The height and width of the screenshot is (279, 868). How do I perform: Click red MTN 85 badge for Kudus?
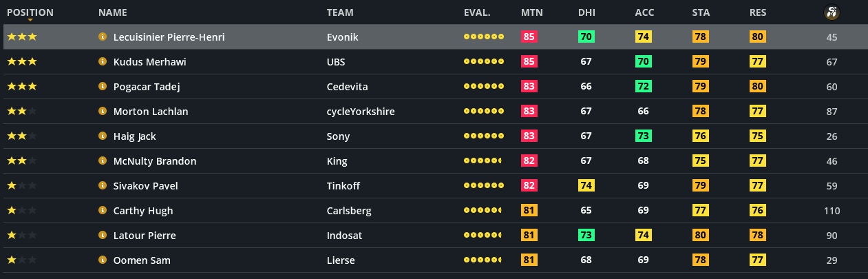coord(529,62)
